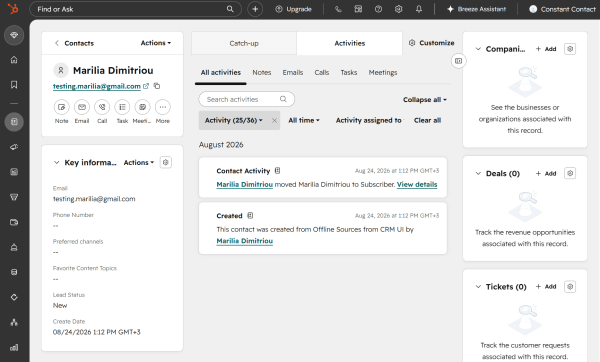This screenshot has width=600, height=362.
Task: Open Deals card settings gear
Action: (570, 173)
